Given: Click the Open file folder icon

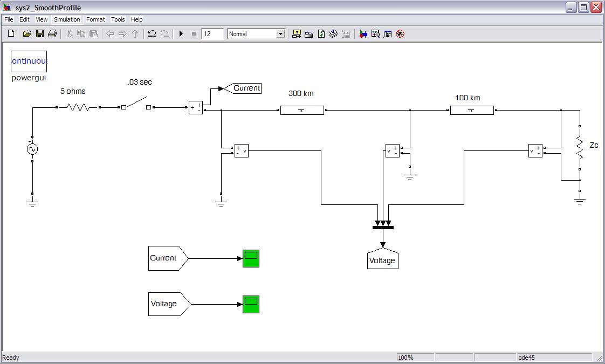Looking at the screenshot, I should pyautogui.click(x=27, y=34).
